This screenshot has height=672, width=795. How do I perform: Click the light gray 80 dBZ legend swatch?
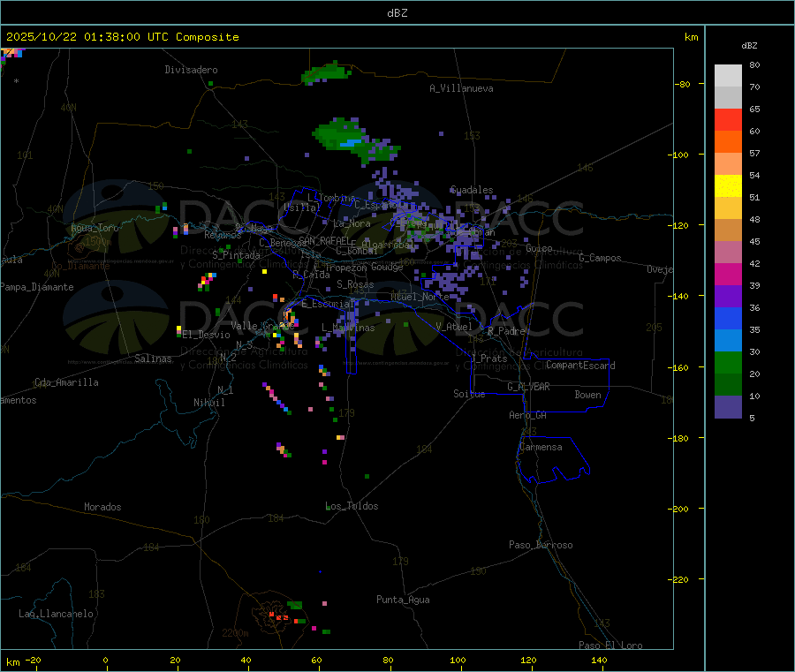pyautogui.click(x=728, y=76)
